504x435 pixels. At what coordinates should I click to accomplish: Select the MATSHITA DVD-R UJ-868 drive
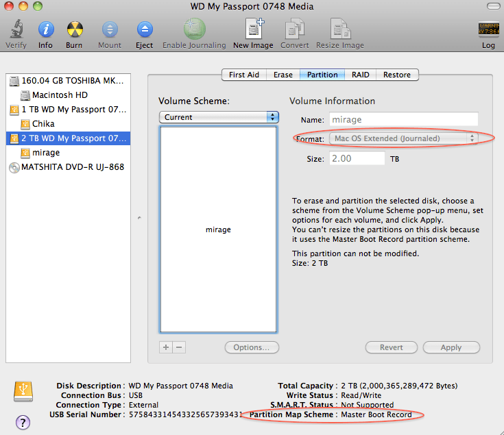68,167
